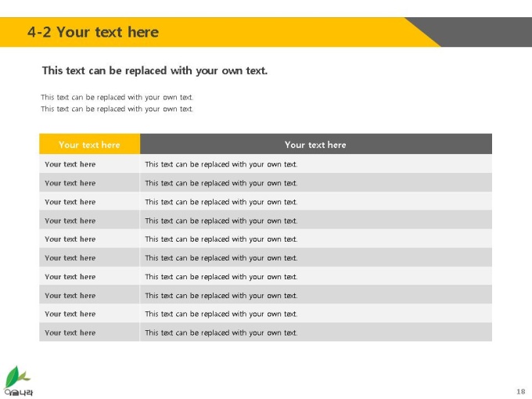
Task: Click the ninth row's description text cell
Action: click(x=316, y=314)
